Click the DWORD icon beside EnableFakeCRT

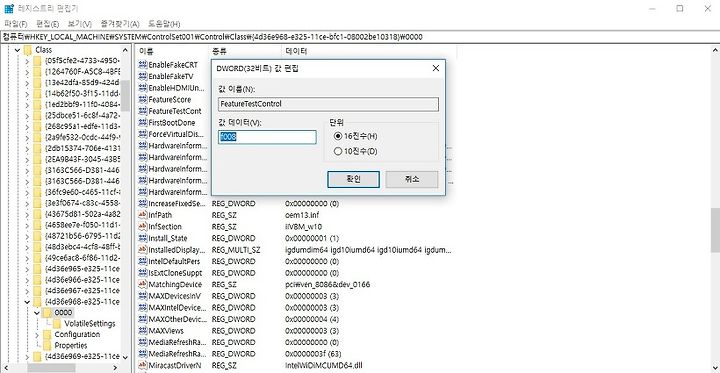click(x=143, y=65)
